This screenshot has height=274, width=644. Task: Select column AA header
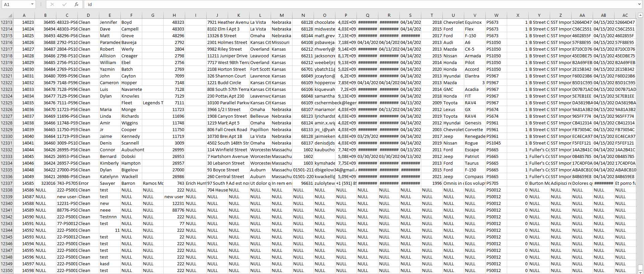click(x=582, y=15)
